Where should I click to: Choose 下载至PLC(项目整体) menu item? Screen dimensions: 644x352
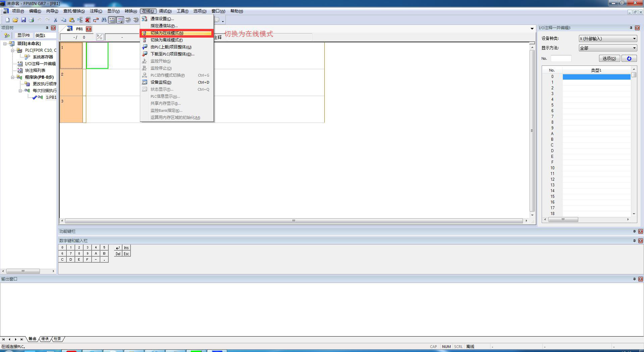click(x=172, y=54)
